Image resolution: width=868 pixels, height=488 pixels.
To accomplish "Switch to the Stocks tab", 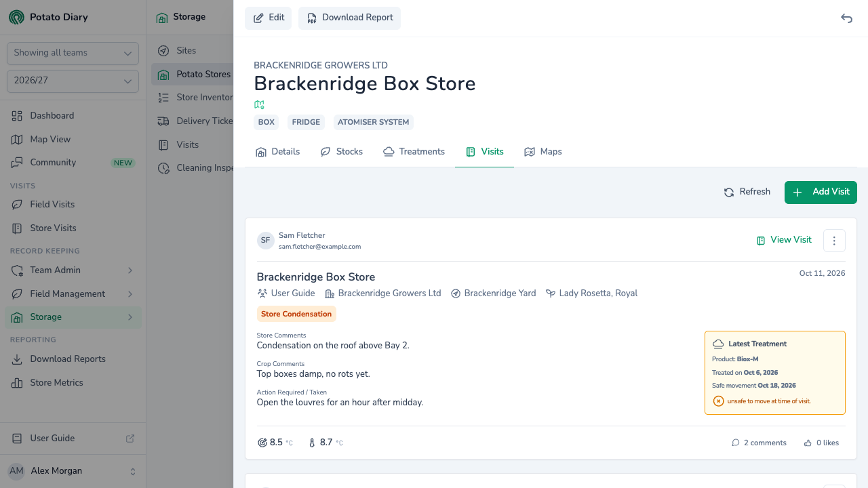I will coord(341,152).
